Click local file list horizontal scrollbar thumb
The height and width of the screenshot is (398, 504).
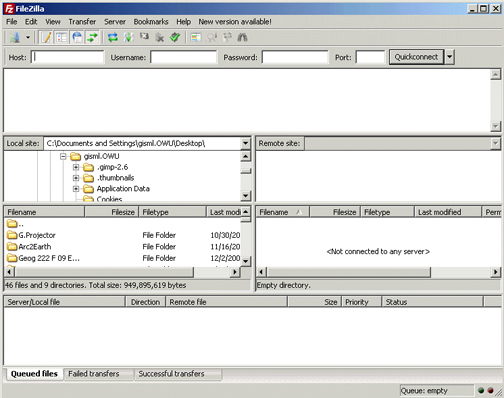click(x=104, y=272)
